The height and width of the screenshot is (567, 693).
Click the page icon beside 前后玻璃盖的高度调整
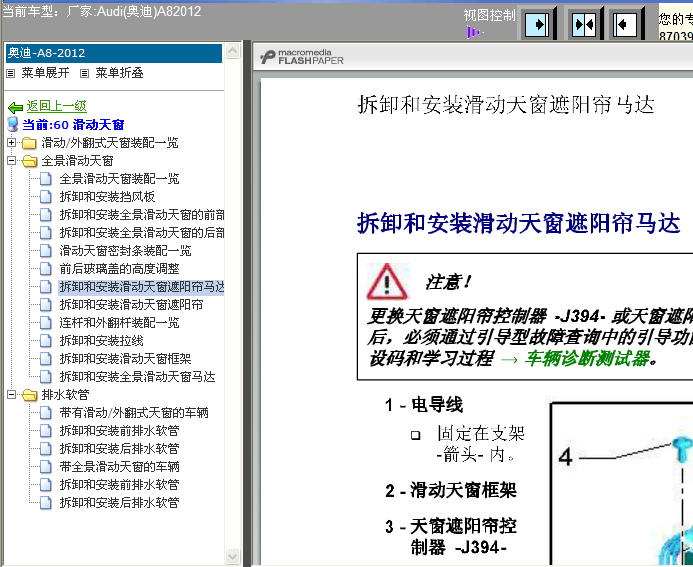click(46, 269)
